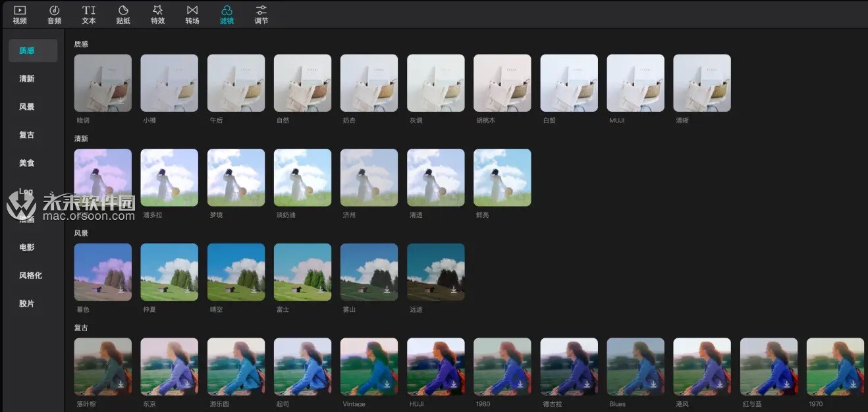Viewport: 868px width, 412px height.
Task: Apply the 济州 filter thumbnail
Action: pos(369,178)
